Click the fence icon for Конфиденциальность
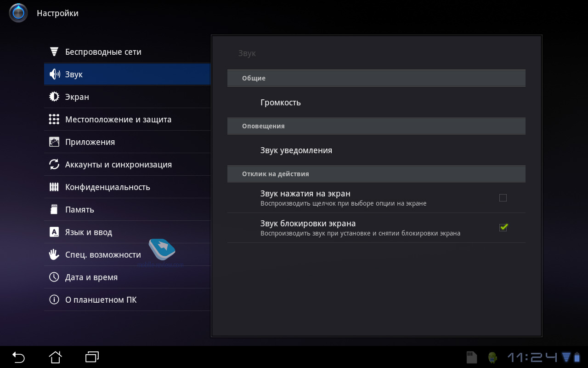 [x=54, y=187]
